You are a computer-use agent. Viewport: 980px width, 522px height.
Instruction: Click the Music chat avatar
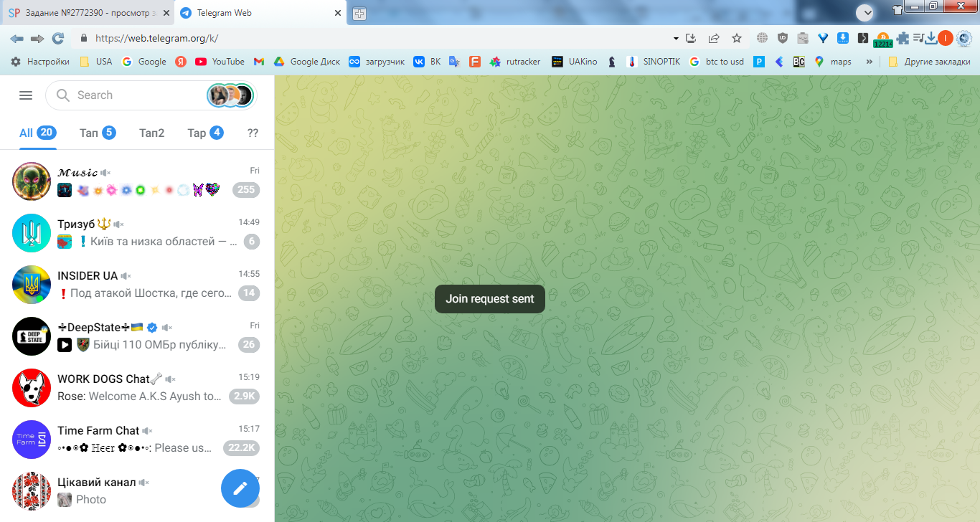pyautogui.click(x=32, y=181)
